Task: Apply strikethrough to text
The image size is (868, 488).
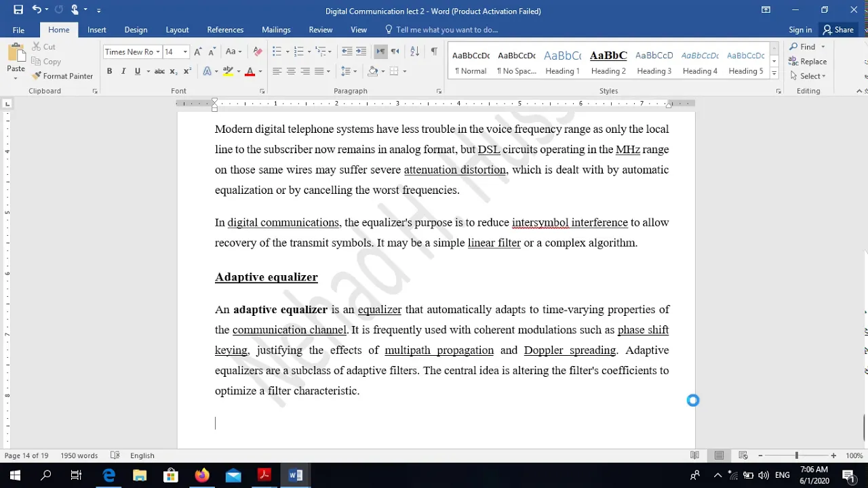Action: coord(159,71)
